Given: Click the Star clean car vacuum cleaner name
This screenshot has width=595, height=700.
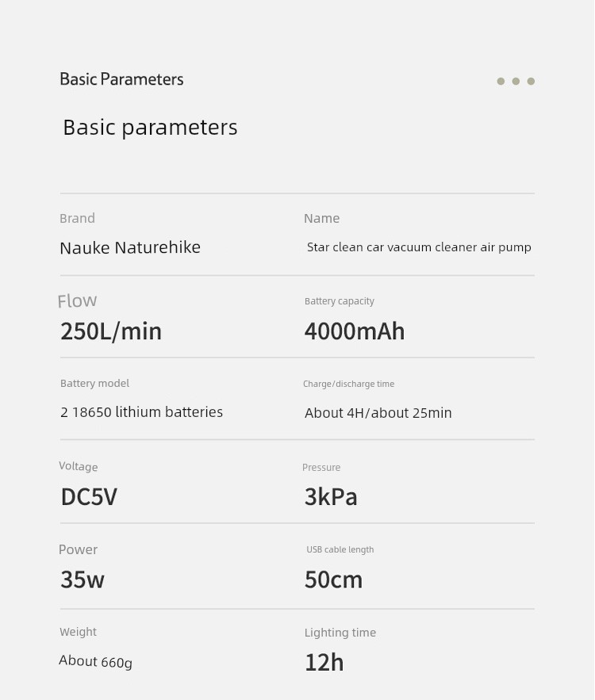Looking at the screenshot, I should tap(419, 247).
